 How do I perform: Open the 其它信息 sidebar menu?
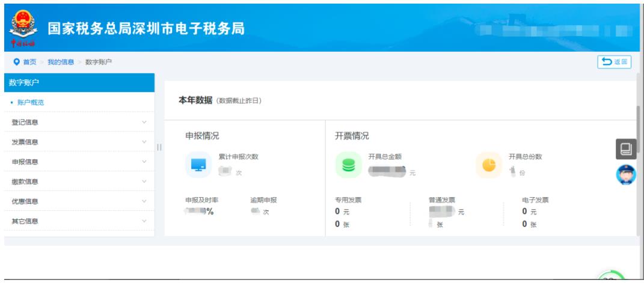pyautogui.click(x=78, y=221)
